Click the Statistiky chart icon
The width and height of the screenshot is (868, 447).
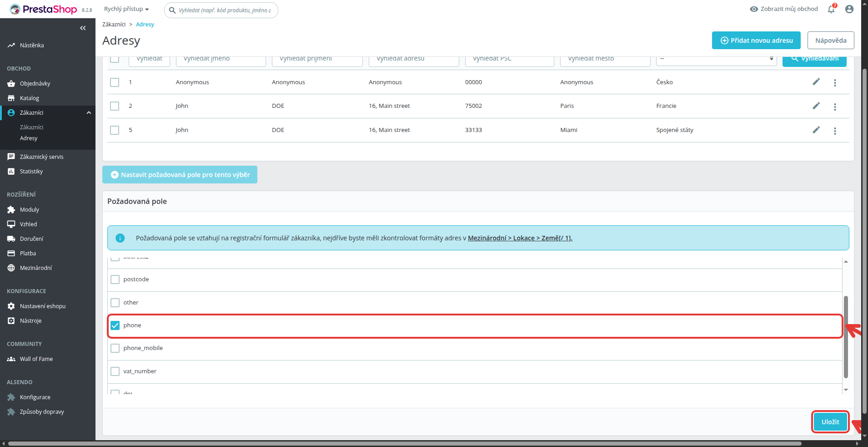click(11, 171)
